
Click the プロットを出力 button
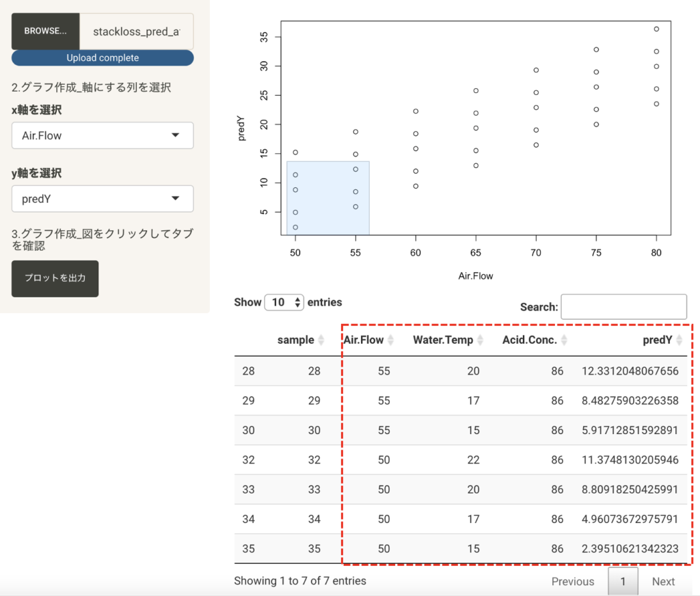click(55, 278)
